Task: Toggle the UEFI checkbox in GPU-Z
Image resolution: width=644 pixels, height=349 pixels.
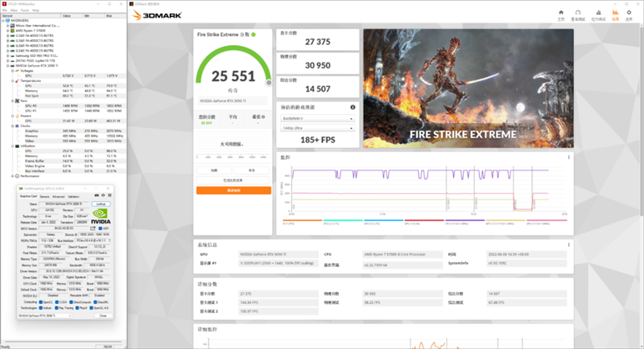Action: tap(100, 228)
